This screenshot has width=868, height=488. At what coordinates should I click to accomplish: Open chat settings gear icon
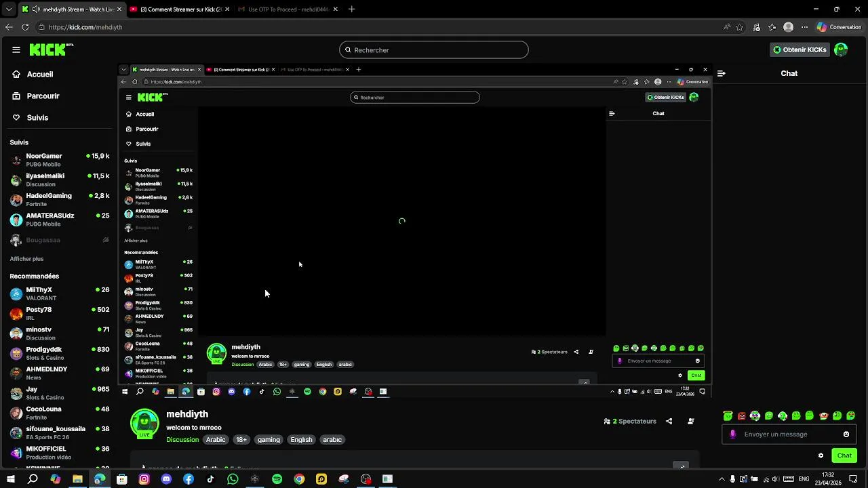point(821,455)
